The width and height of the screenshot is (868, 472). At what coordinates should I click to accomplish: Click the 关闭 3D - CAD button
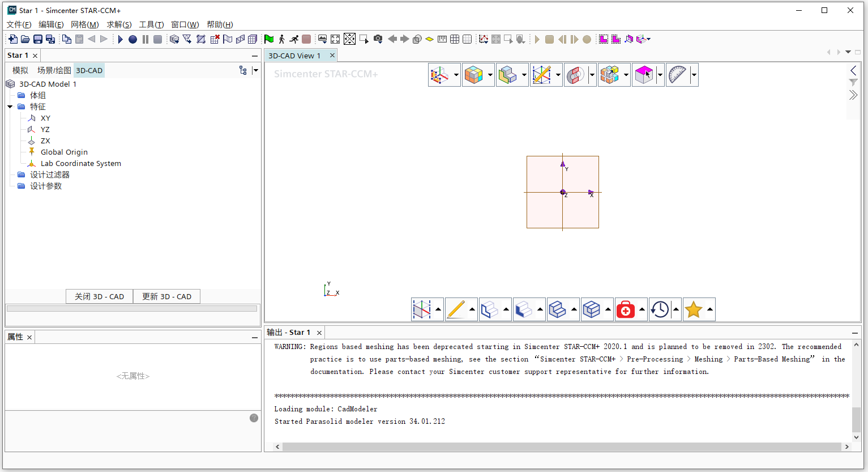click(x=99, y=296)
